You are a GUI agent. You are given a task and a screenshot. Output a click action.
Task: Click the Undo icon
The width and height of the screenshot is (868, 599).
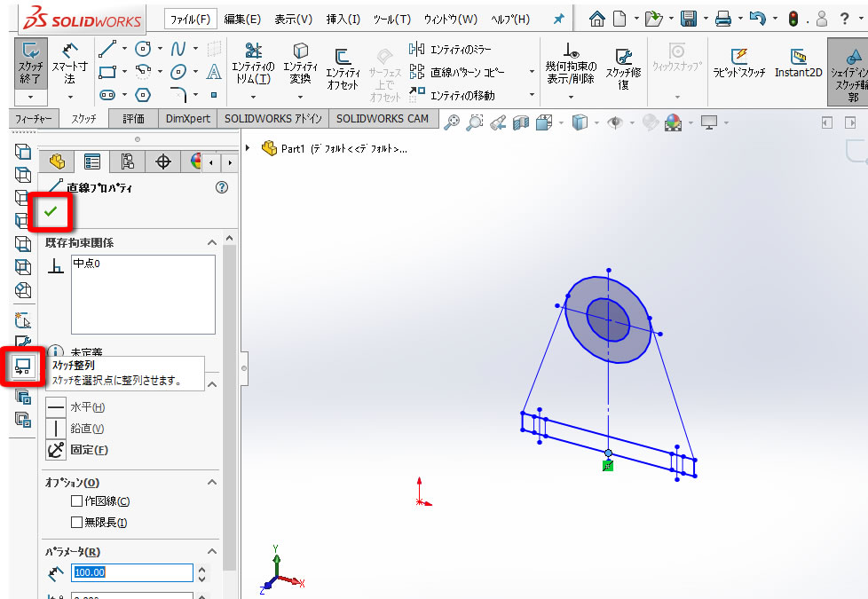coord(757,20)
